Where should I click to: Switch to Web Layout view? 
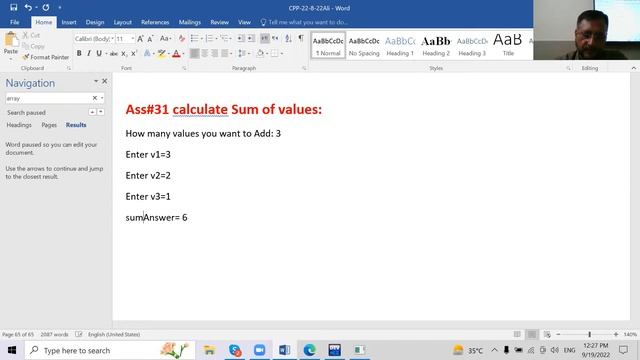point(547,334)
